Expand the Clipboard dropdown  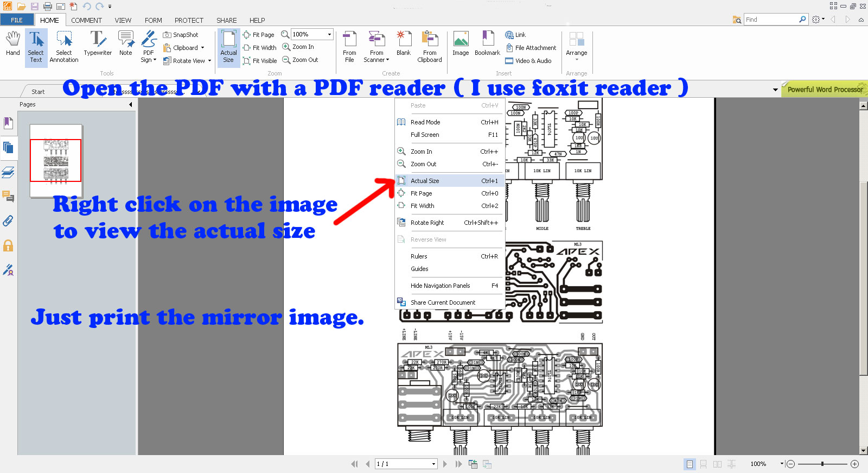(x=202, y=48)
